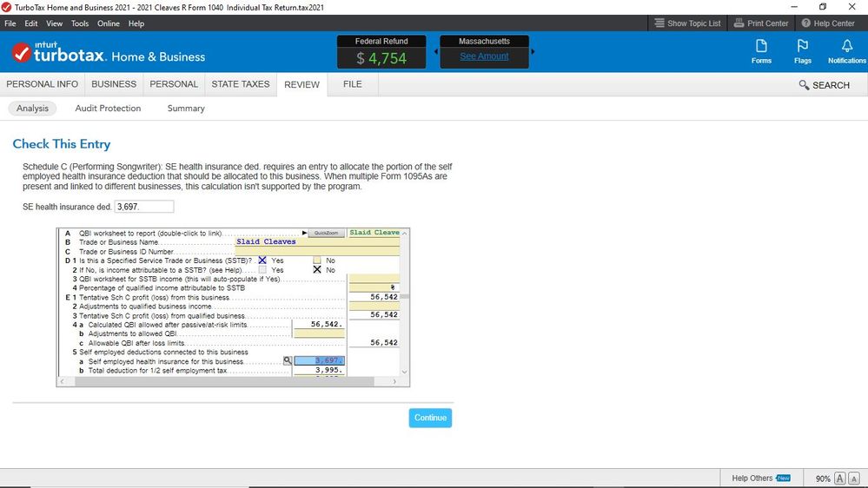Click the Federal Refund amount
Screen dimensions: 868x488
pyautogui.click(x=381, y=58)
